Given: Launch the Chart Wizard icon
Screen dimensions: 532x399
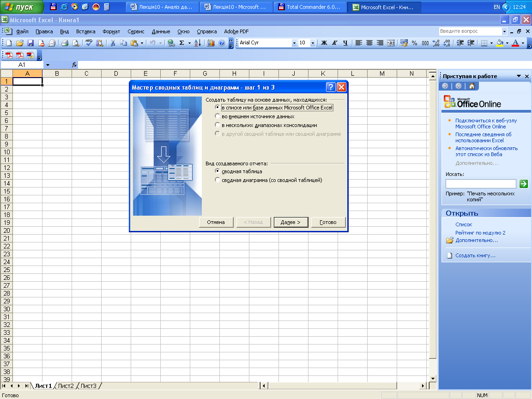Looking at the screenshot, I should click(211, 43).
